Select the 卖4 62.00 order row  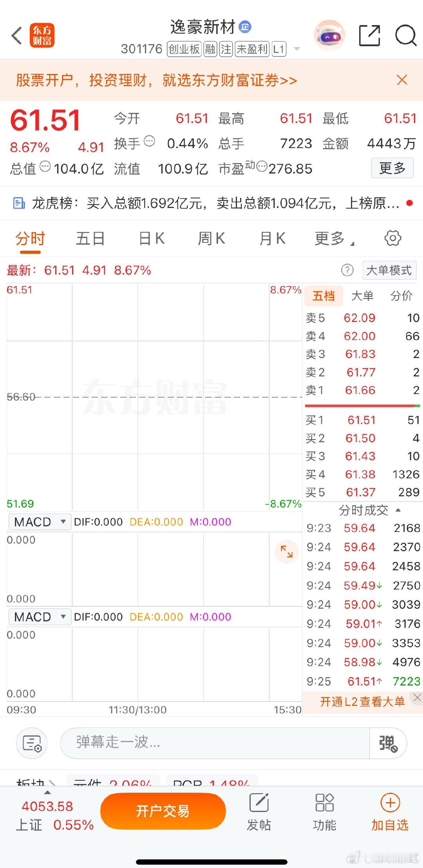tap(362, 336)
